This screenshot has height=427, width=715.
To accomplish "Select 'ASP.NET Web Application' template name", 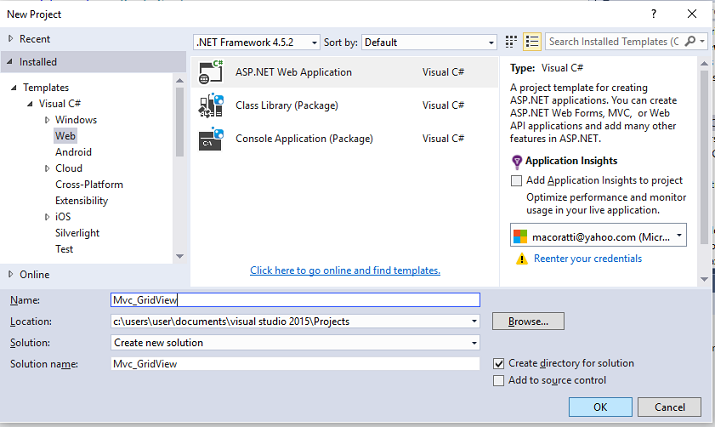I will pos(294,72).
